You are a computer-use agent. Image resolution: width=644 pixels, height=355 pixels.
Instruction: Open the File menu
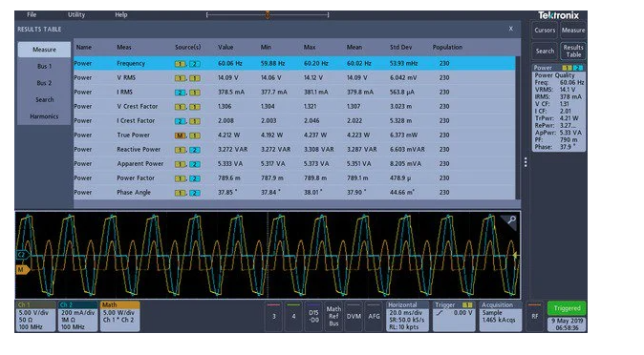pos(32,14)
